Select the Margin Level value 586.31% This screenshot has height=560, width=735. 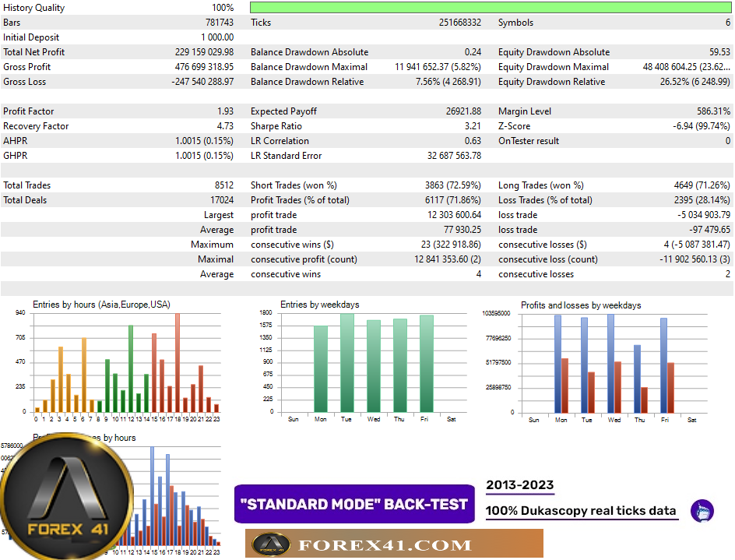713,111
